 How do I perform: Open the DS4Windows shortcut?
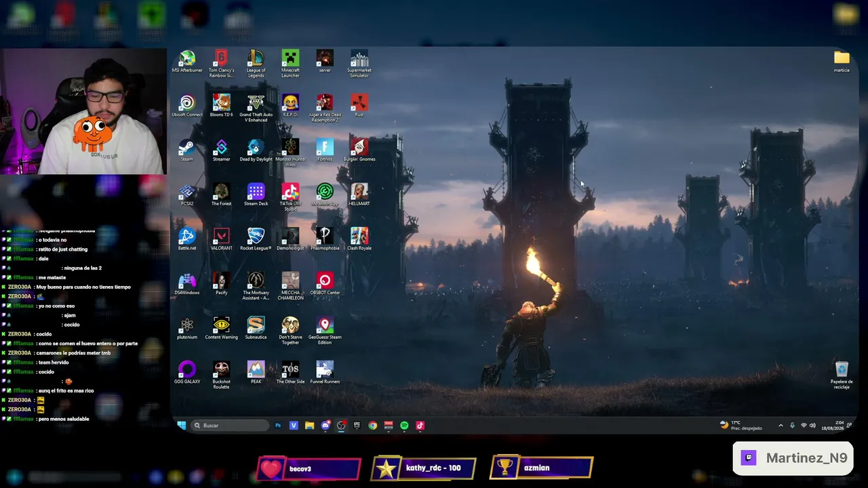pos(186,283)
